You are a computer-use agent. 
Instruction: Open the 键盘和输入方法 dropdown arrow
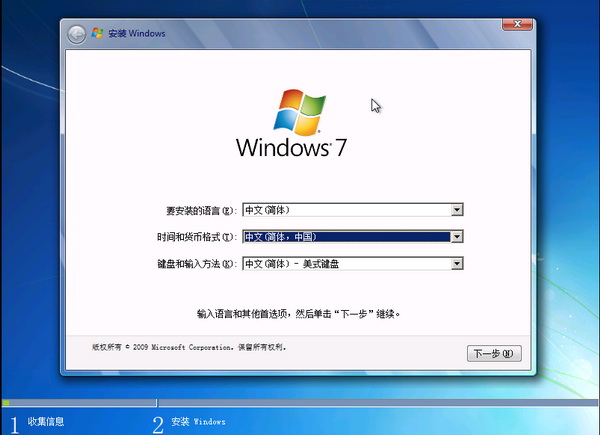pyautogui.click(x=457, y=264)
